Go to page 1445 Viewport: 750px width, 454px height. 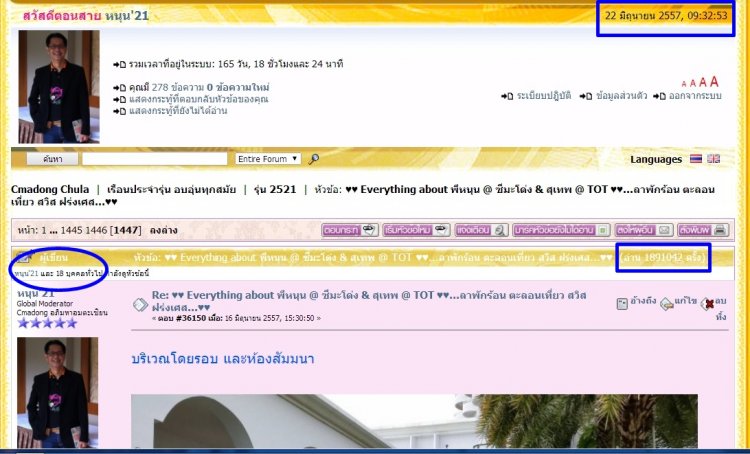(71, 231)
